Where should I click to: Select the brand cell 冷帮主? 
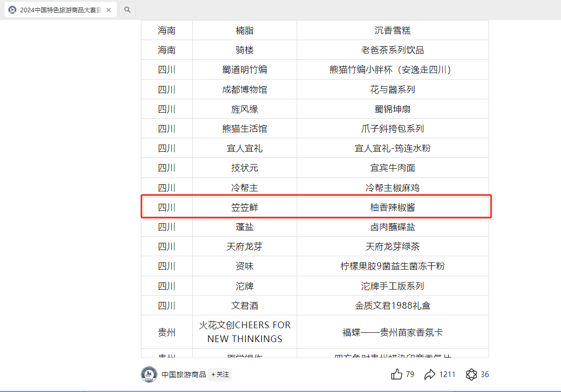(245, 188)
